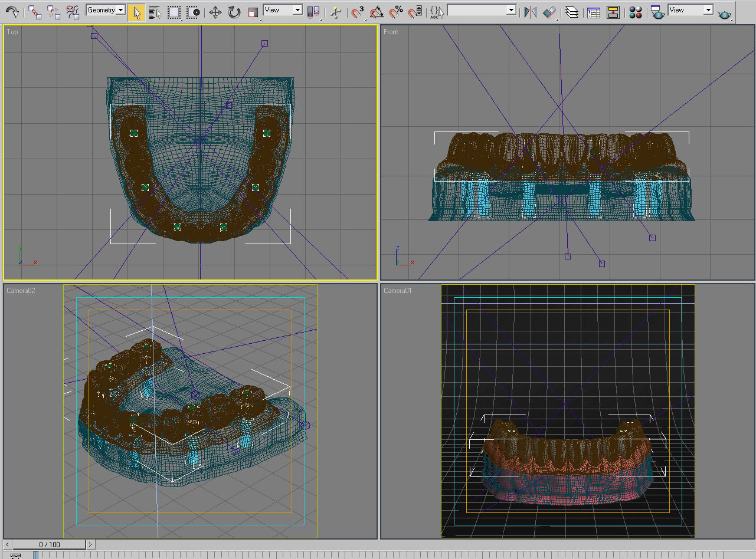This screenshot has width=756, height=559.
Task: Click the Top viewport label
Action: pyautogui.click(x=12, y=32)
